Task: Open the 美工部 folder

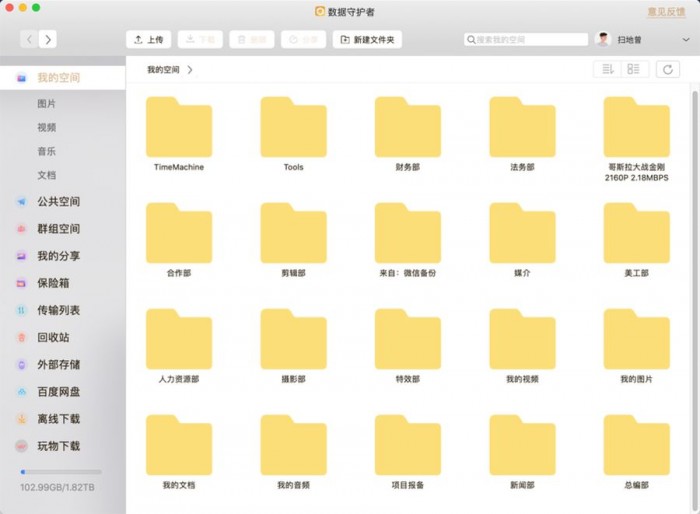Action: coord(637,233)
